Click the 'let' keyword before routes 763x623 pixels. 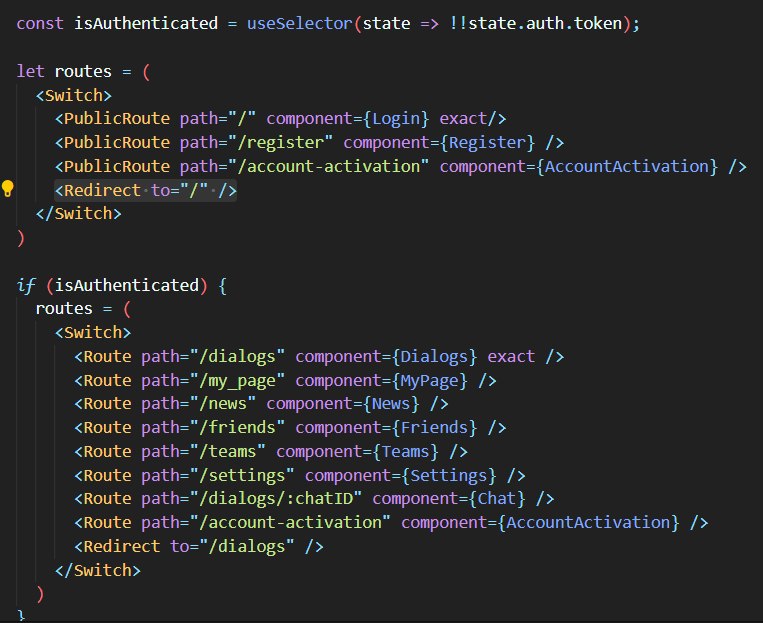[30, 71]
